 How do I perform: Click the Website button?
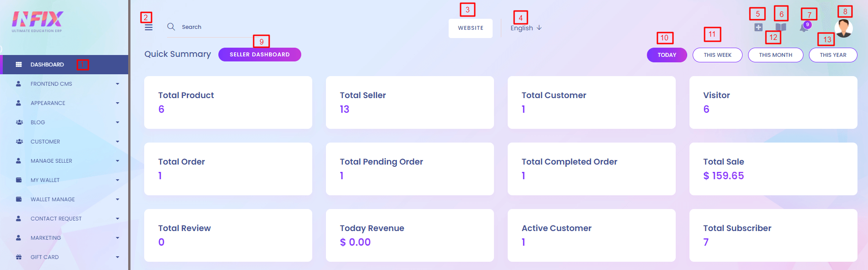(471, 28)
